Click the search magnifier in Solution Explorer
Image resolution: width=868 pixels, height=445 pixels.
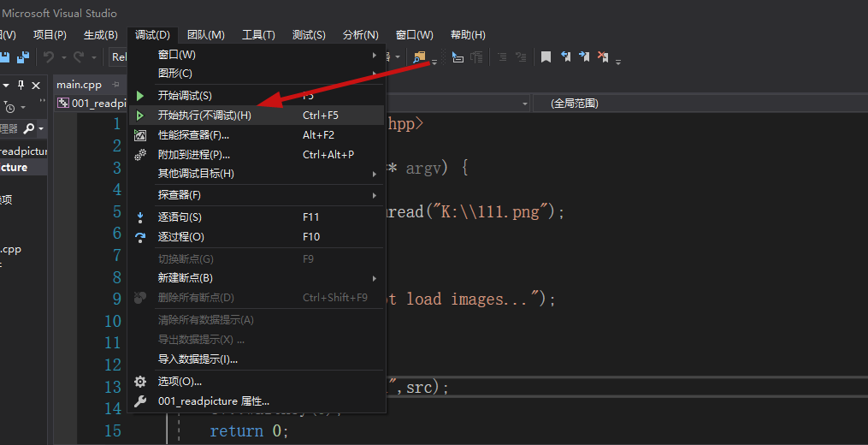coord(29,128)
